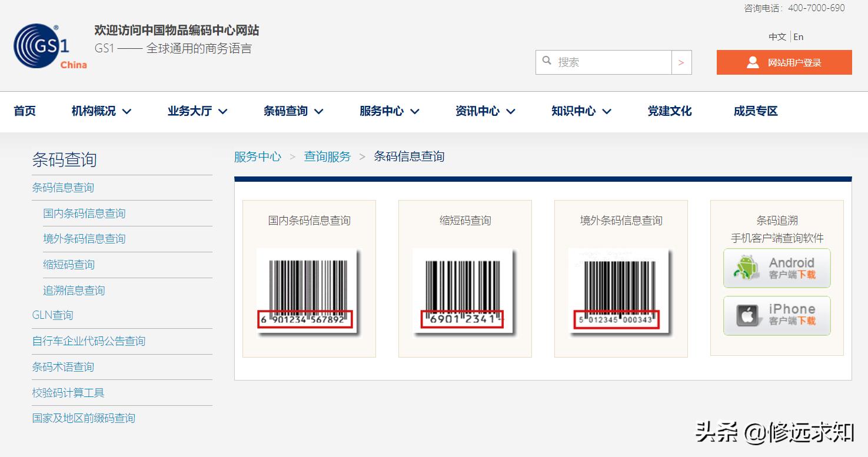This screenshot has width=868, height=457.
Task: Click the user login person icon
Action: [753, 62]
